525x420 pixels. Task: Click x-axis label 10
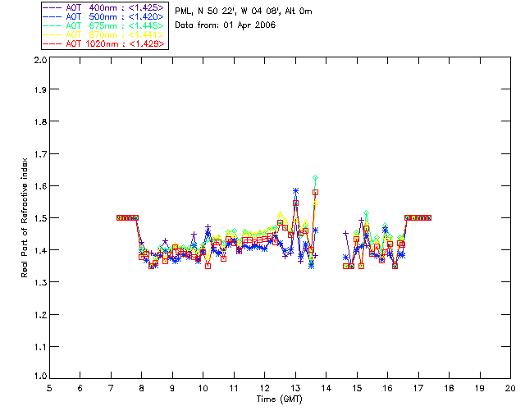point(203,388)
